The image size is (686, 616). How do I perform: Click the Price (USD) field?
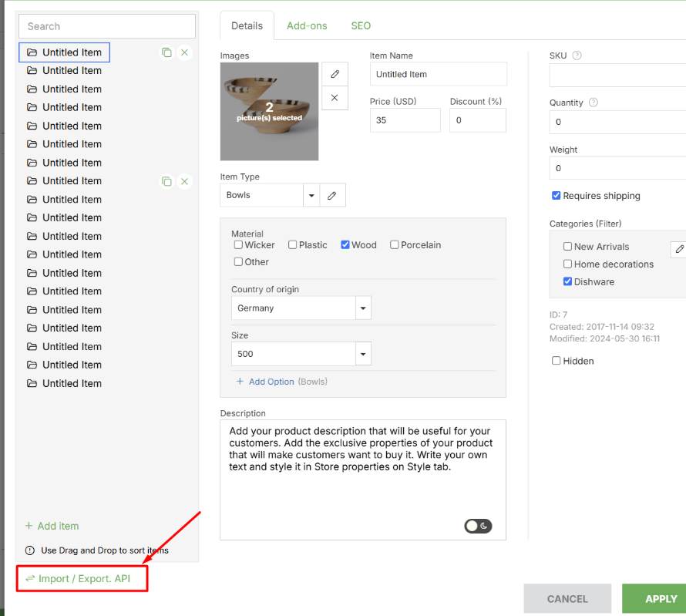(405, 120)
